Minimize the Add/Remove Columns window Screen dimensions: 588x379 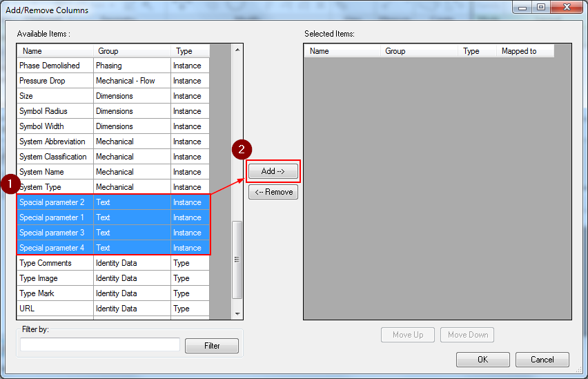point(522,7)
